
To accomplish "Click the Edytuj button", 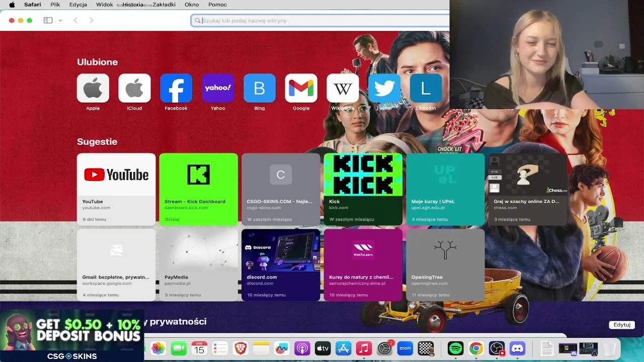I will pyautogui.click(x=622, y=325).
